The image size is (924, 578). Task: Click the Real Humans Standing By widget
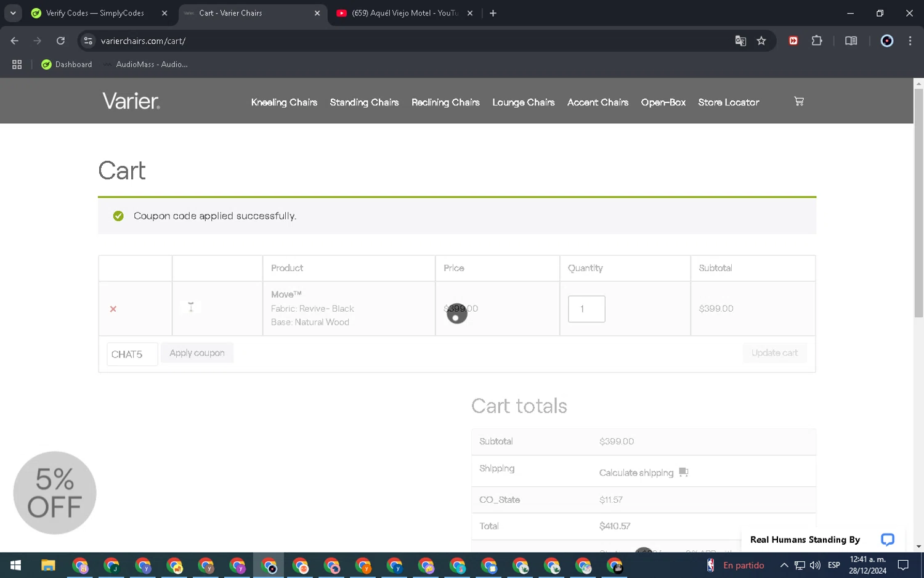point(823,540)
